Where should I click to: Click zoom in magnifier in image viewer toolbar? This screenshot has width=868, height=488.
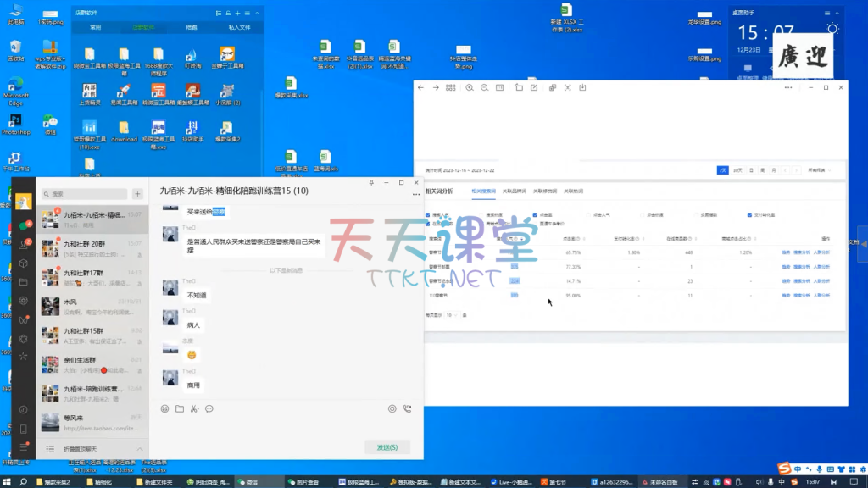(470, 87)
